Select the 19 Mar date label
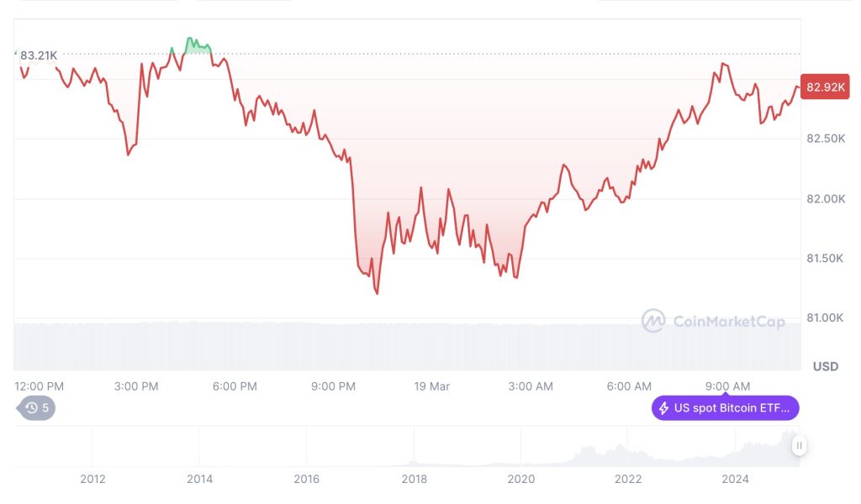The width and height of the screenshot is (861, 504). pyautogui.click(x=431, y=386)
